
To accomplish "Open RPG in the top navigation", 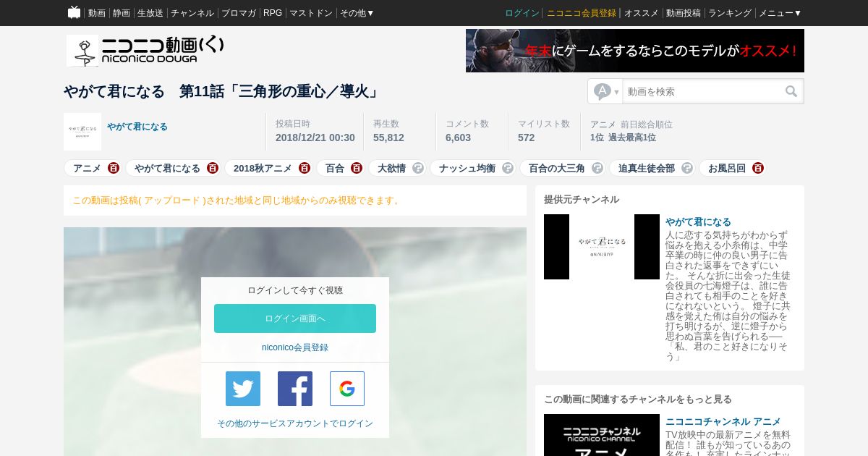I will pos(273,13).
